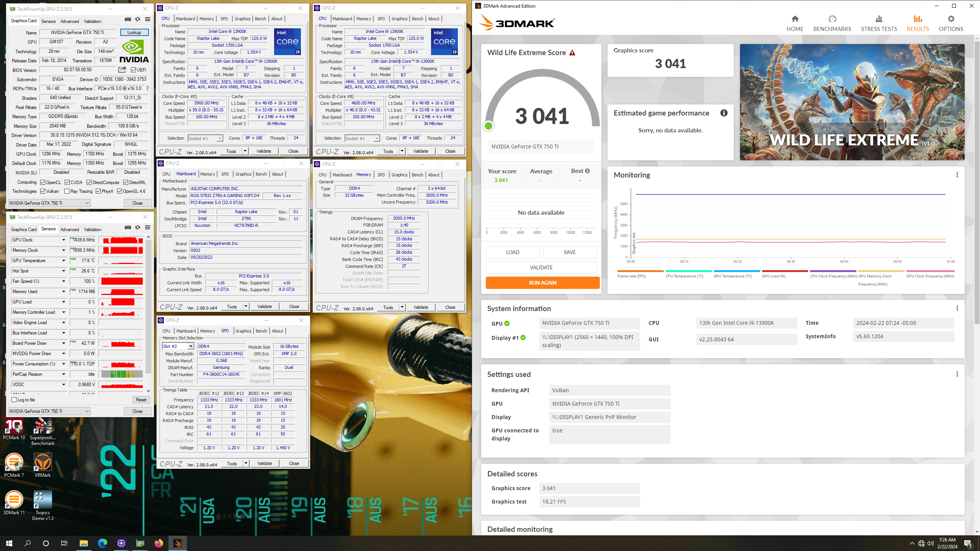This screenshot has width=980, height=551.
Task: Click VALIDATE button in 3DMark
Action: [x=541, y=267]
